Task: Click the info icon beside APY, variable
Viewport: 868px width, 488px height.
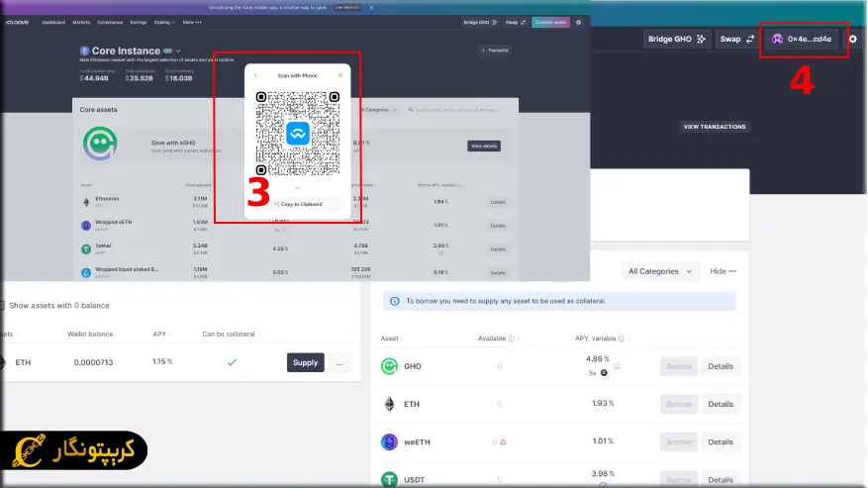Action: point(622,339)
